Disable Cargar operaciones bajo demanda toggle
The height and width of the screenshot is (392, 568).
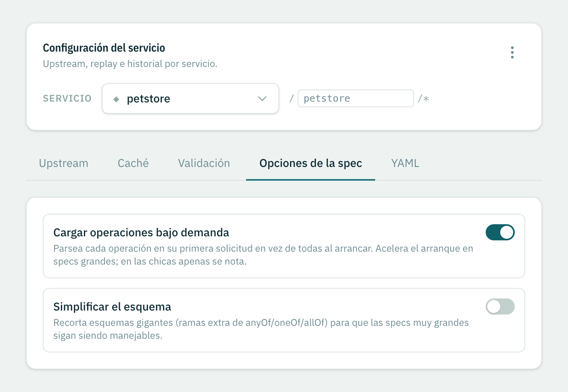[500, 232]
